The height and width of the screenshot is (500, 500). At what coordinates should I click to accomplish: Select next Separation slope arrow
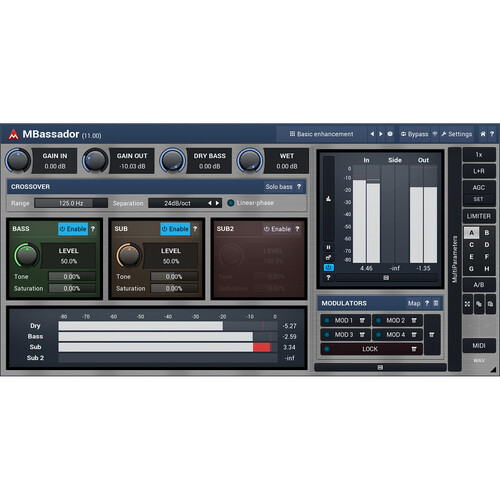pyautogui.click(x=217, y=203)
